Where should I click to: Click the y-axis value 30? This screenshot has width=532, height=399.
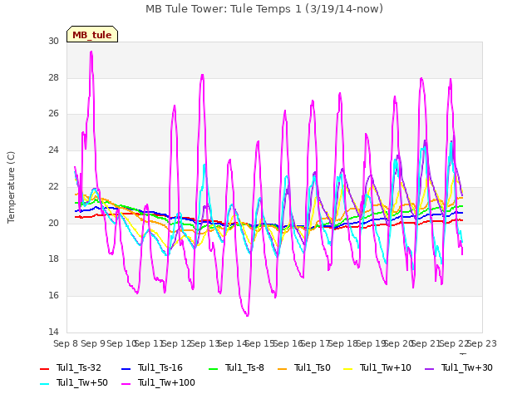point(53,41)
